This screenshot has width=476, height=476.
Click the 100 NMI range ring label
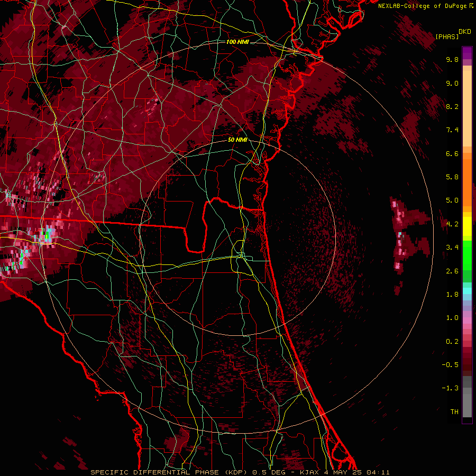[237, 42]
